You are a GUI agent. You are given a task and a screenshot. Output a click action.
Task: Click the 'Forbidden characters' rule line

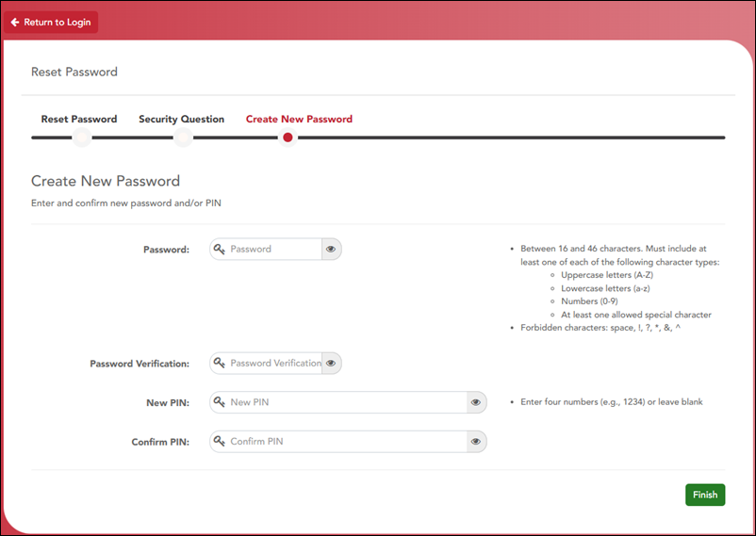[x=600, y=328]
